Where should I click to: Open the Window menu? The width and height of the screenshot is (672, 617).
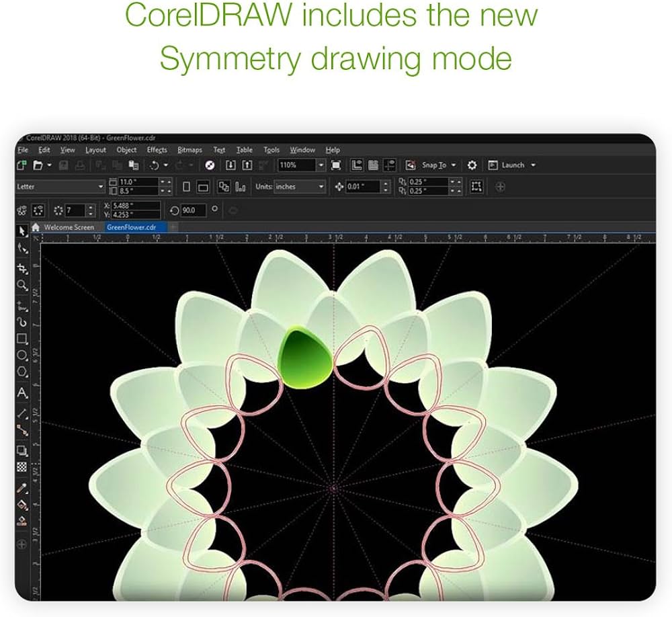coord(302,150)
